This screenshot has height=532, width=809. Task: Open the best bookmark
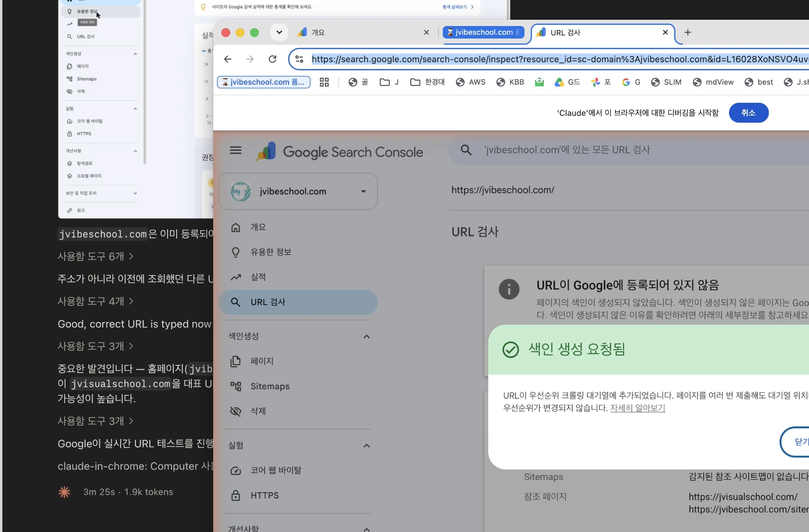(x=759, y=82)
